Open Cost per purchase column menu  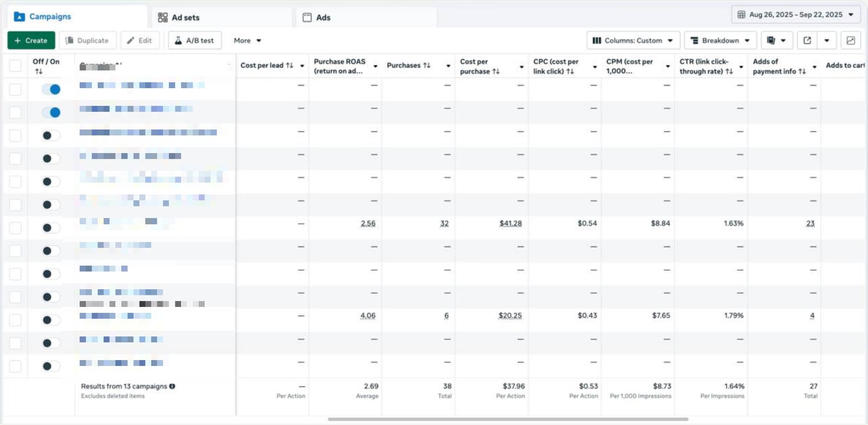click(x=521, y=67)
